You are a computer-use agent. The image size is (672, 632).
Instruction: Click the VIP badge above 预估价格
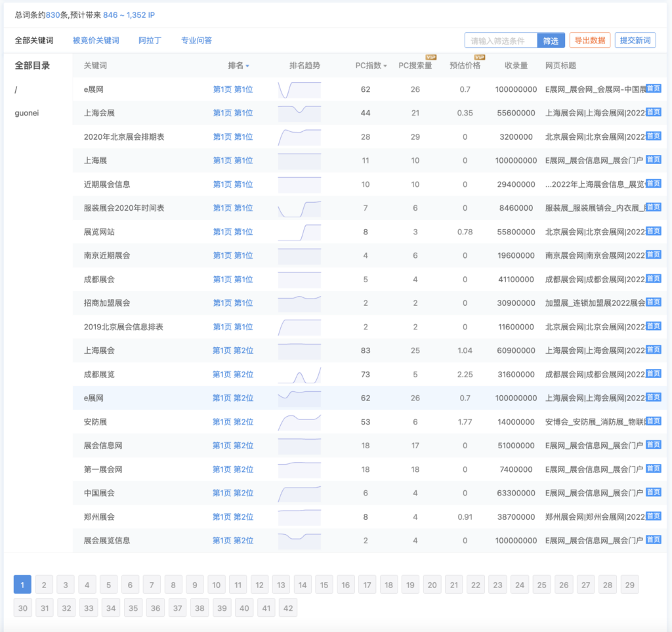click(x=480, y=57)
